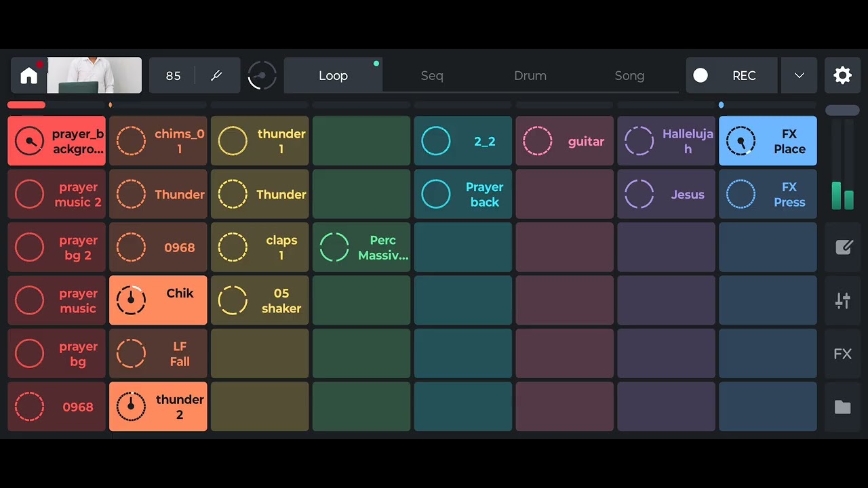
Task: Set the tempo value 85
Action: (174, 75)
